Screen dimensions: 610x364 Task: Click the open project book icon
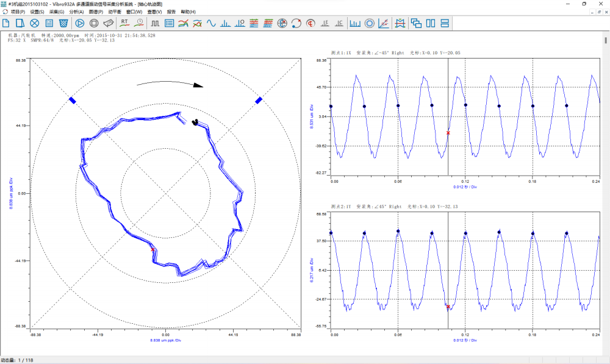[x=20, y=23]
